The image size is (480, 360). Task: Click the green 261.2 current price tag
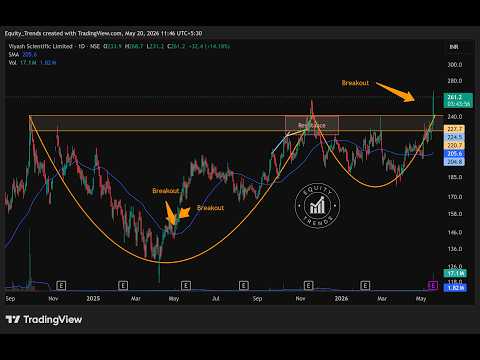click(458, 100)
